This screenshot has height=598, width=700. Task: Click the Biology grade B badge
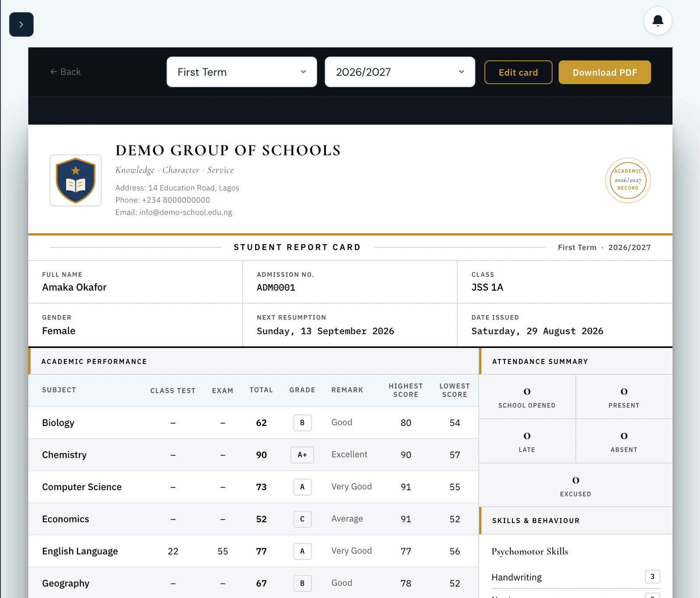[302, 423]
